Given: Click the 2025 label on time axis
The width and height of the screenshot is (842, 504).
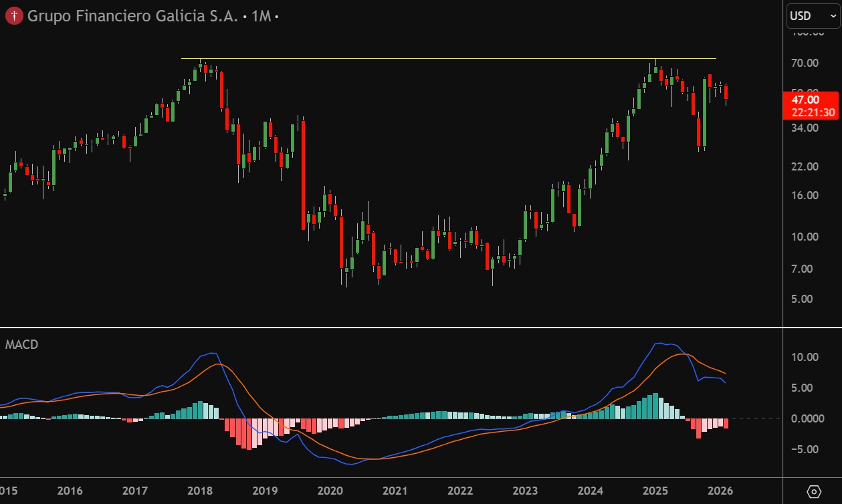Looking at the screenshot, I should [655, 491].
